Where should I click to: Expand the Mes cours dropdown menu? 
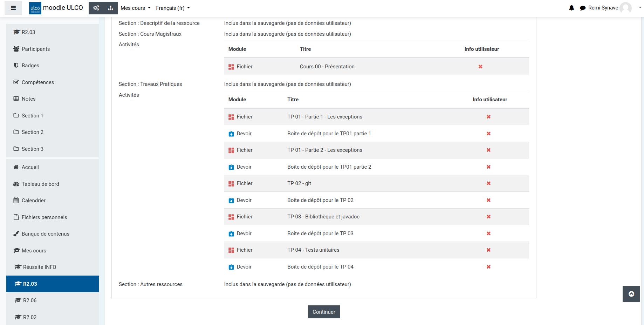pos(135,8)
